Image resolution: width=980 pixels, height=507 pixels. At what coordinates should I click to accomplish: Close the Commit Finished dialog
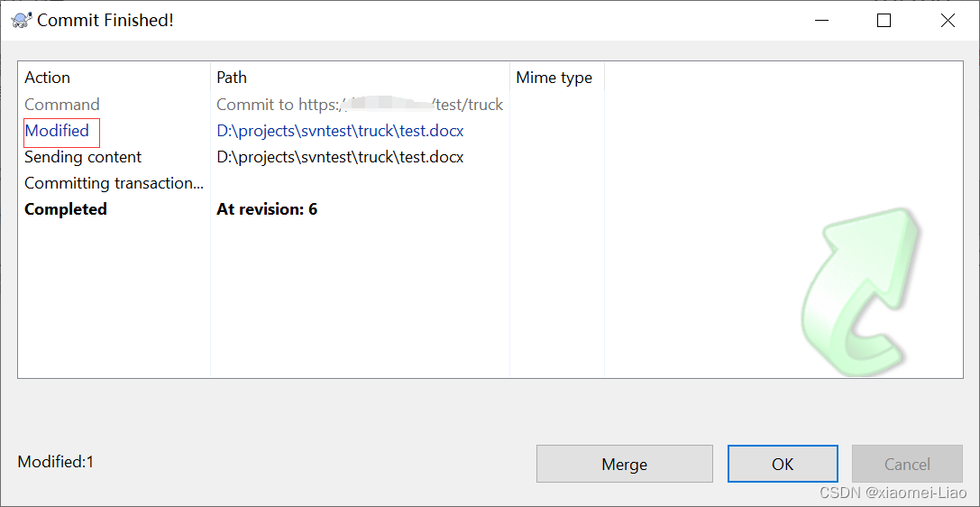[x=948, y=21]
